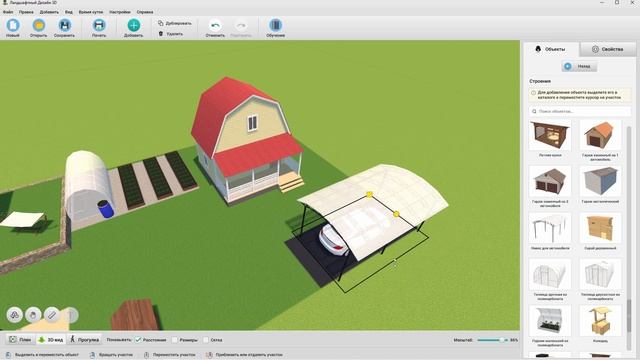Screen dimensions: 640x360
Task: Click the select-and-move object hint icon
Action: tap(8, 355)
